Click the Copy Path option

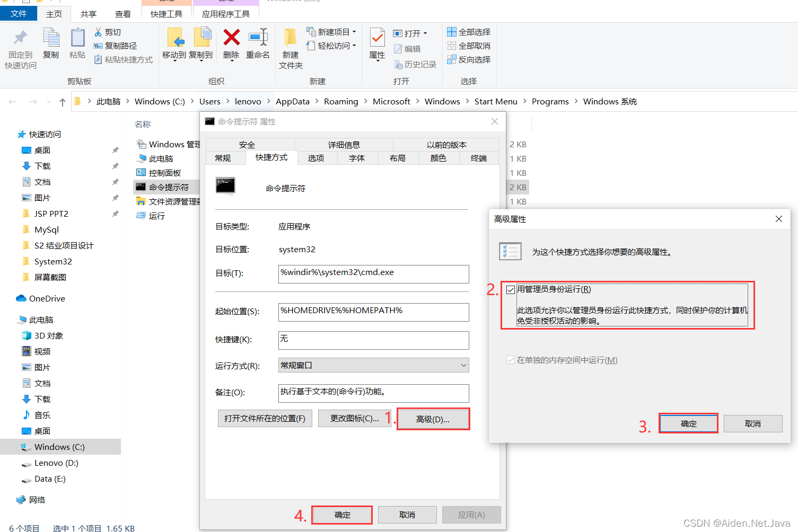pyautogui.click(x=115, y=46)
